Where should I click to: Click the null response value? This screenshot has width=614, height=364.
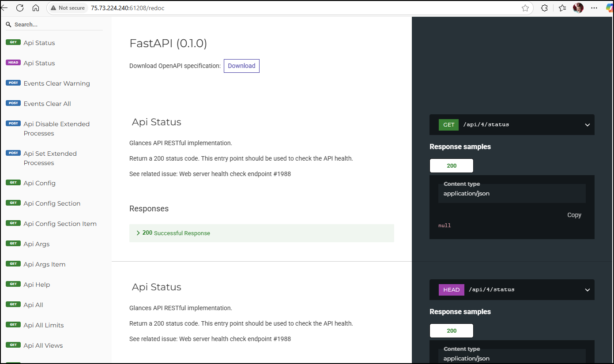click(x=444, y=225)
